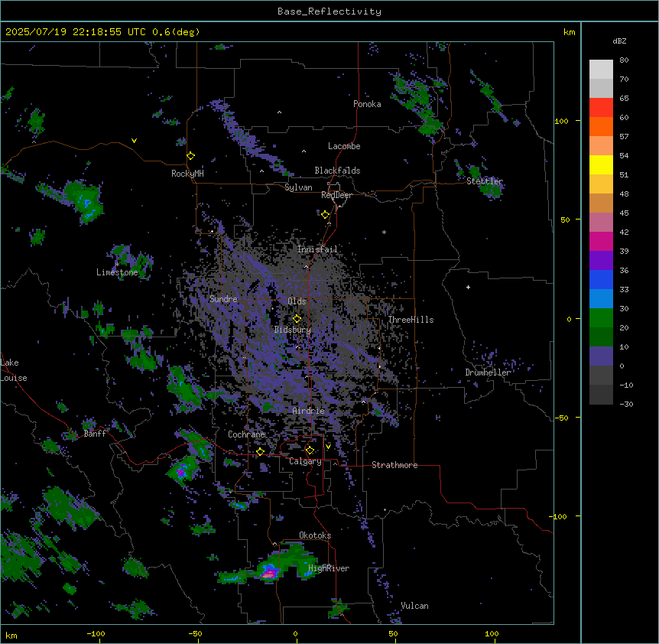
Task: Click the -30 value on the dBZ scale
Action: point(626,404)
